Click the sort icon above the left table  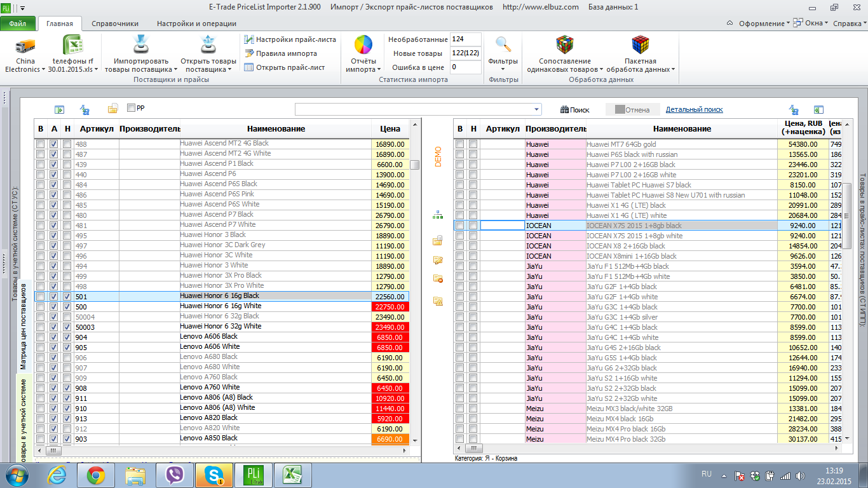coord(84,109)
